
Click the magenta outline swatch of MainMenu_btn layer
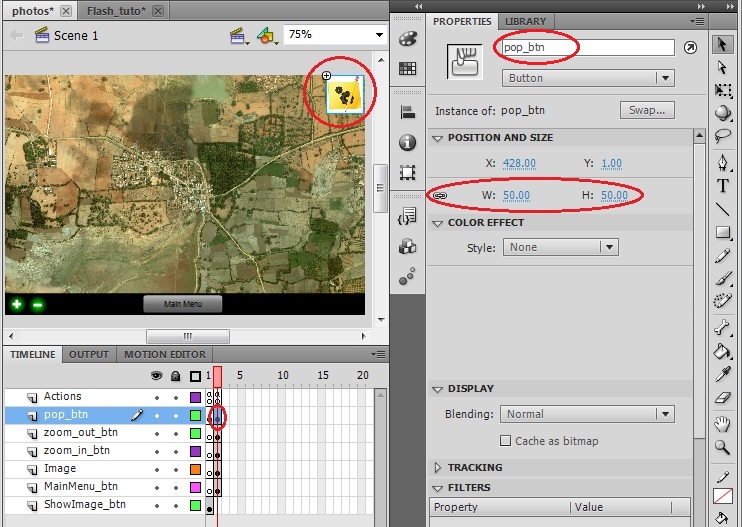[195, 488]
